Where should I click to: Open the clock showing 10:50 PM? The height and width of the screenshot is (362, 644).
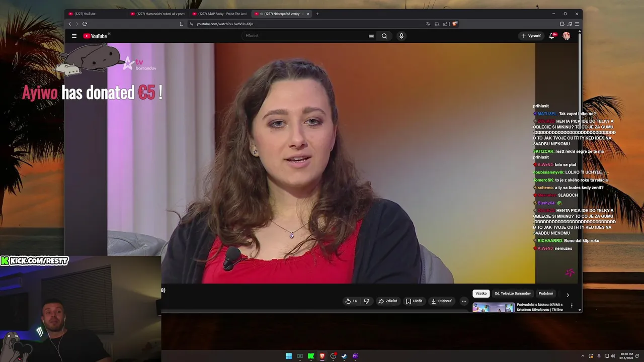pyautogui.click(x=627, y=356)
